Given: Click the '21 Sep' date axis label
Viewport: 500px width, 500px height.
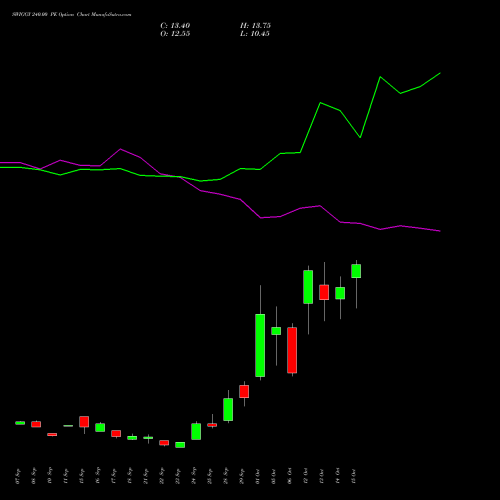Looking at the screenshot, I should pos(146,476).
